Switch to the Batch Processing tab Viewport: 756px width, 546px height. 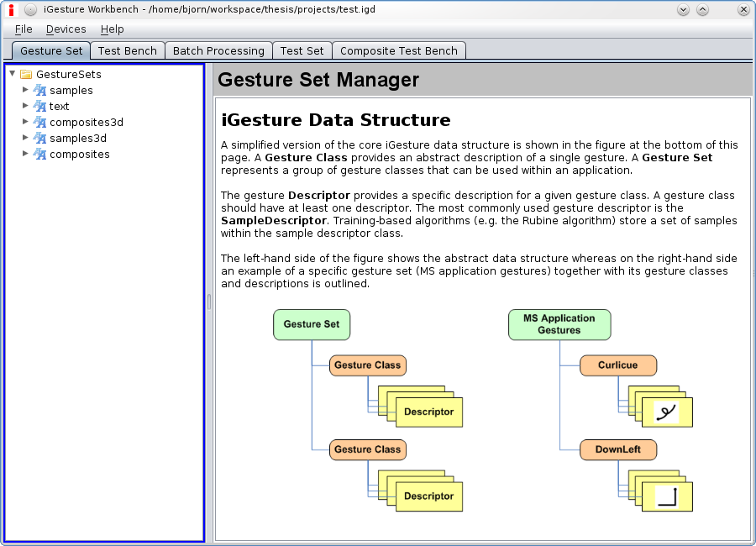(x=218, y=51)
